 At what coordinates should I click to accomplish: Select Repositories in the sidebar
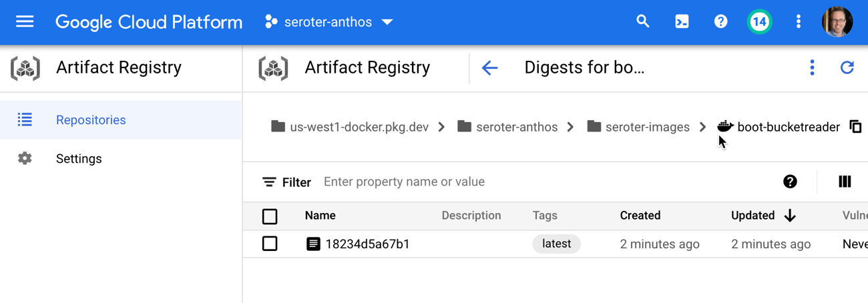[x=91, y=120]
